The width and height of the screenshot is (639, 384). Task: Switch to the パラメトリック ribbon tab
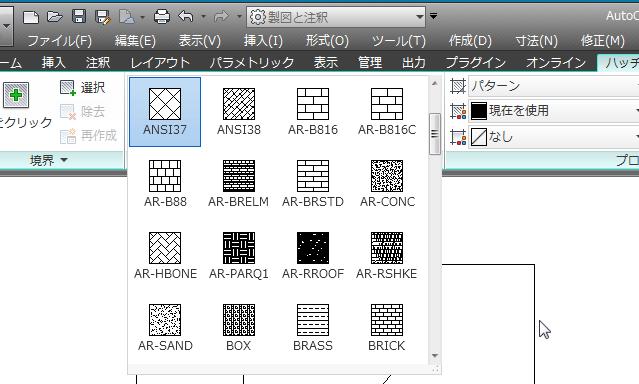coord(252,62)
